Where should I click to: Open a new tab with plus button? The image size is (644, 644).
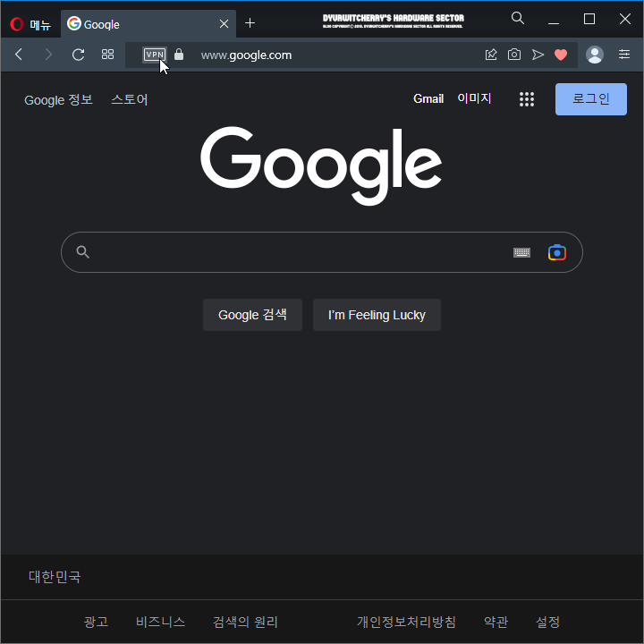tap(250, 23)
